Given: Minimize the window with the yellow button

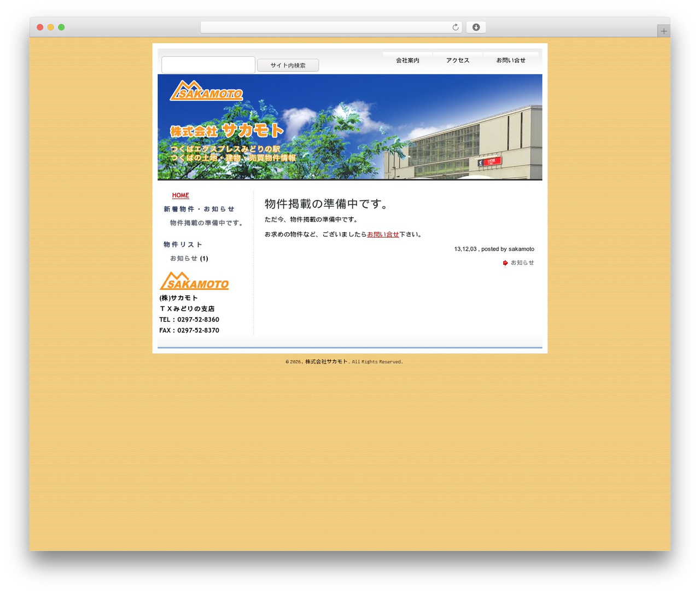Looking at the screenshot, I should pos(50,27).
